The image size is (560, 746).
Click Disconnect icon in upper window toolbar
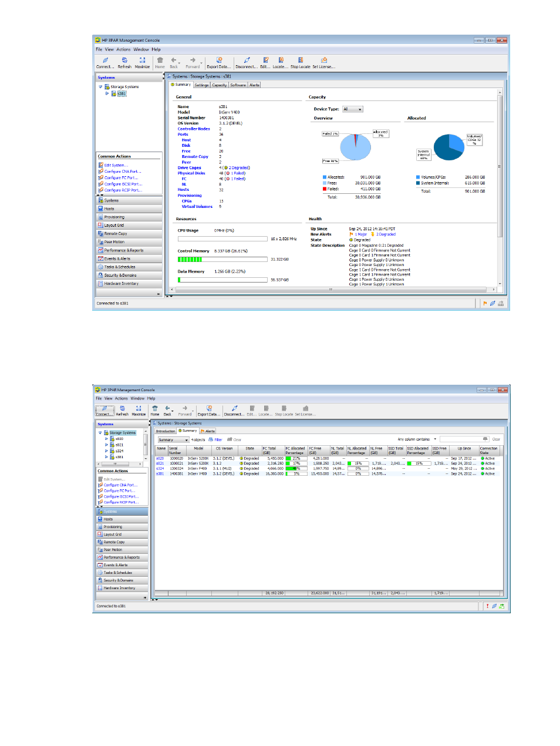pos(247,60)
